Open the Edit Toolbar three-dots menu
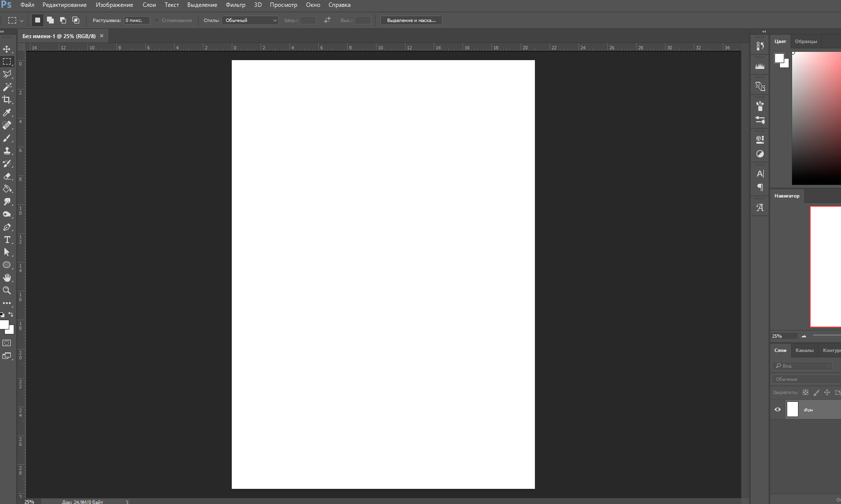This screenshot has height=504, width=841. (7, 303)
